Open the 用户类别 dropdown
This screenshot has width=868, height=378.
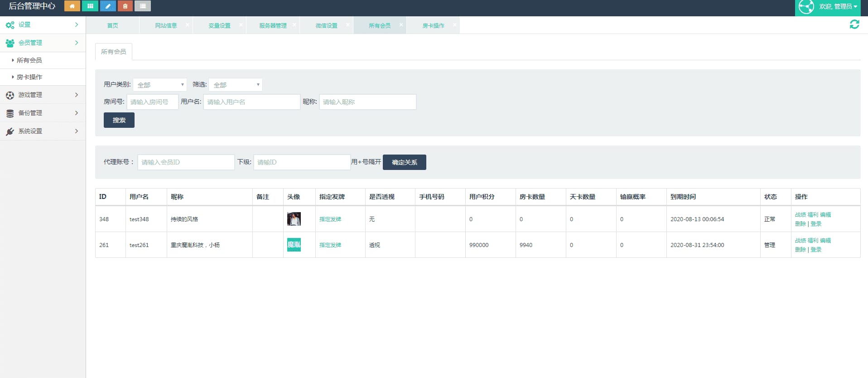[x=160, y=85]
